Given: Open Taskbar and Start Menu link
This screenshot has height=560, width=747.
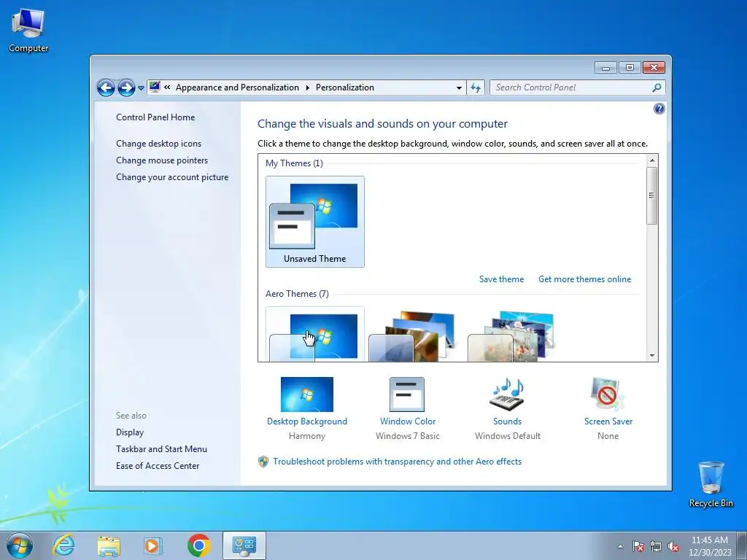Looking at the screenshot, I should (x=161, y=449).
